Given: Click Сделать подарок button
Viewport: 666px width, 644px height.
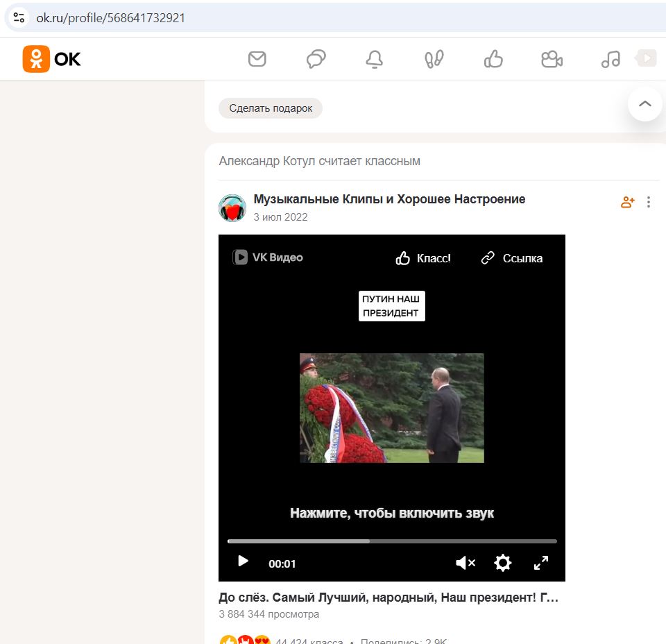Looking at the screenshot, I should [x=271, y=108].
